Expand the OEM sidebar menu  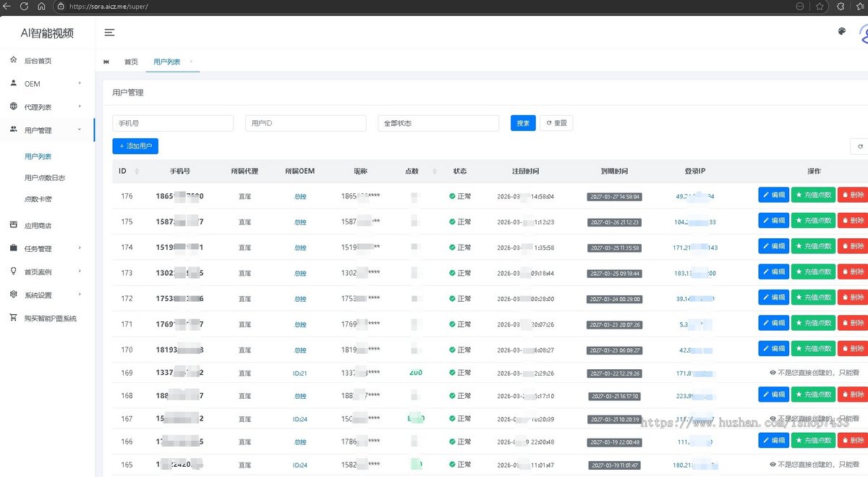47,84
